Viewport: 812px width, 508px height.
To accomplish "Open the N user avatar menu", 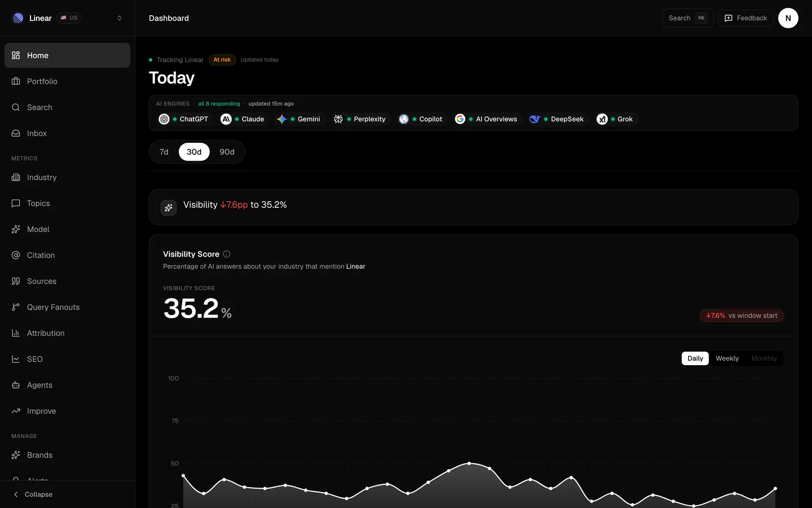I will (x=788, y=18).
